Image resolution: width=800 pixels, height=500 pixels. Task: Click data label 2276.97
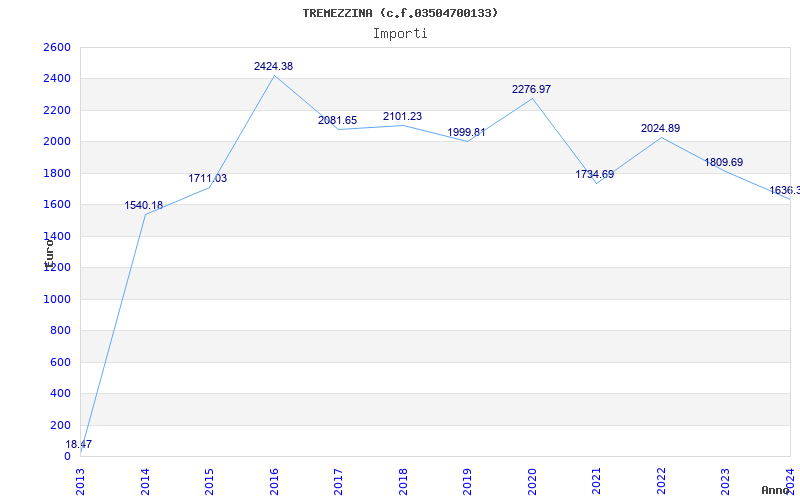[x=532, y=89]
